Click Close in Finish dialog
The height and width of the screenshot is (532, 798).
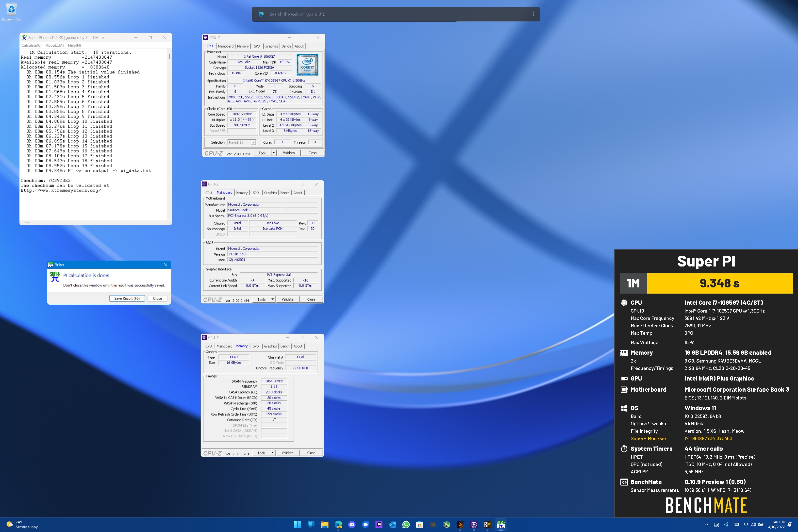point(157,299)
